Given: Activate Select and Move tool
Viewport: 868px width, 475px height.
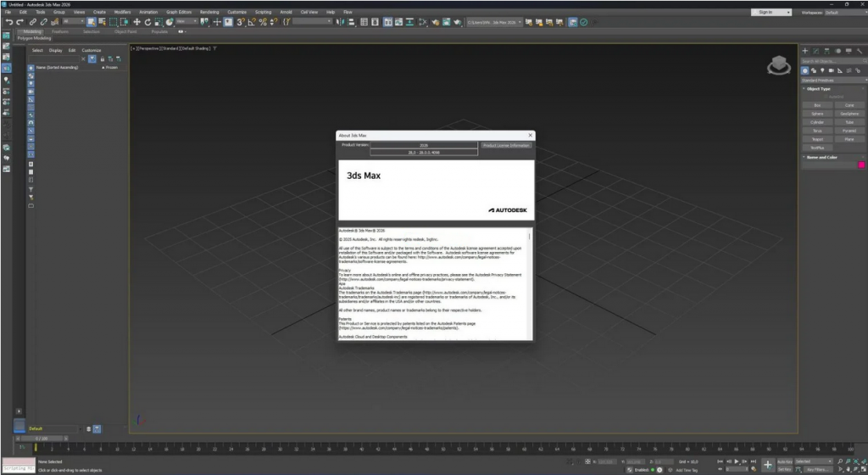Looking at the screenshot, I should point(136,22).
